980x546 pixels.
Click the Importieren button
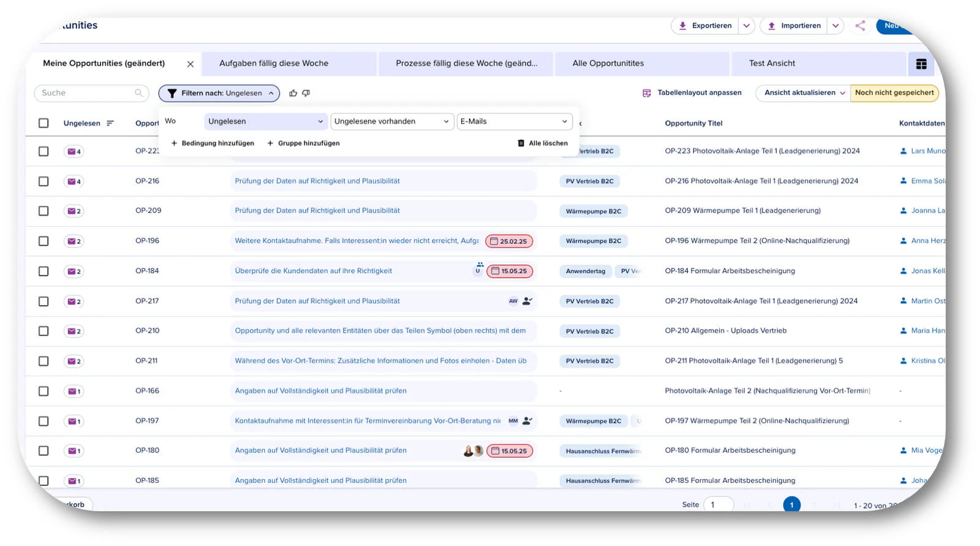click(794, 26)
